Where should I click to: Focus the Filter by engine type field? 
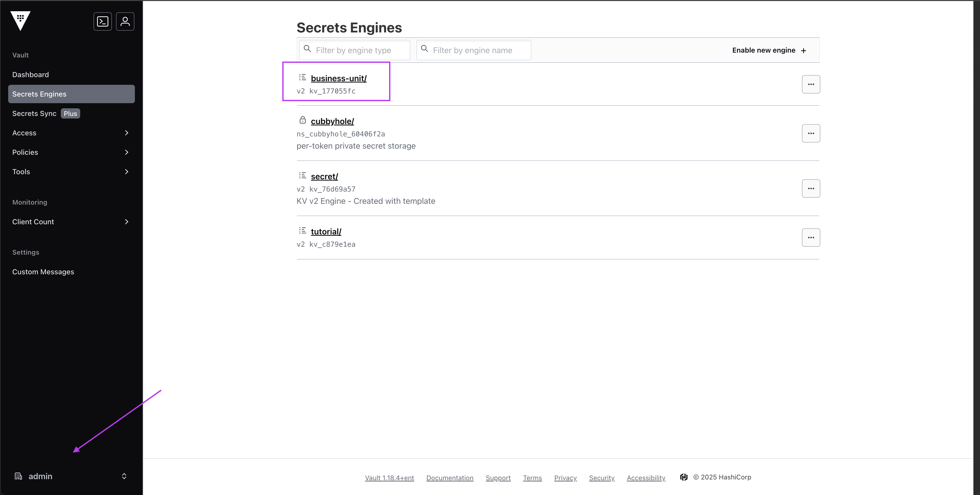(x=359, y=50)
